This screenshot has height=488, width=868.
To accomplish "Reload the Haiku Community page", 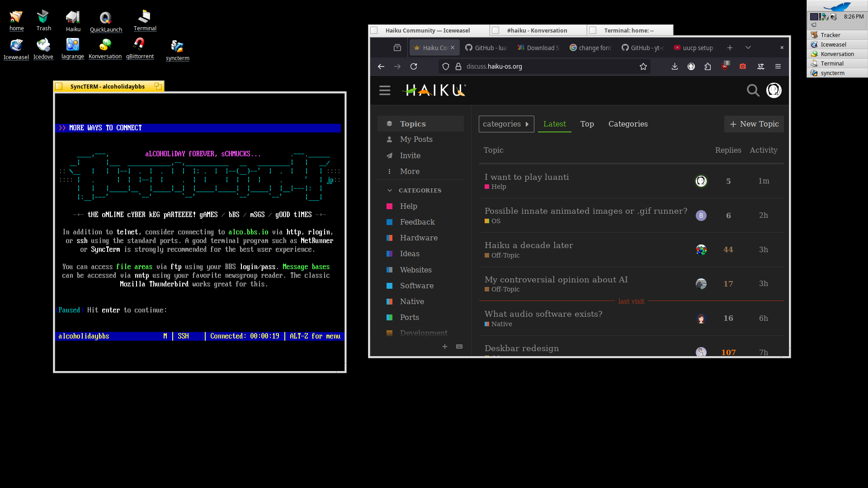I will pos(413,66).
